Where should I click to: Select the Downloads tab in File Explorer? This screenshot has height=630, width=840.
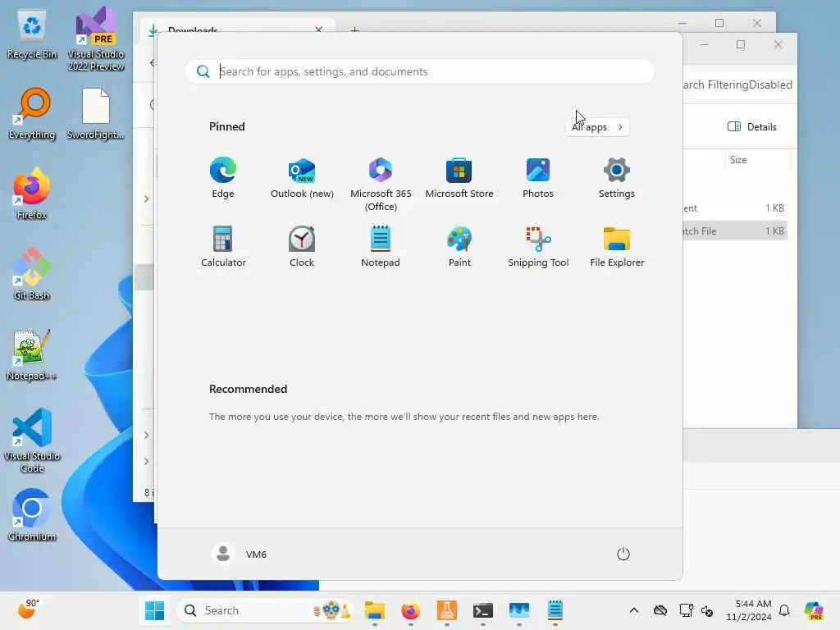pyautogui.click(x=237, y=29)
